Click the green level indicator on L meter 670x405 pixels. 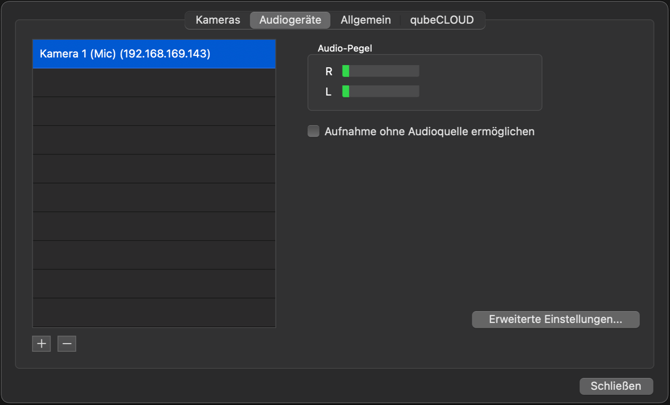pos(346,91)
